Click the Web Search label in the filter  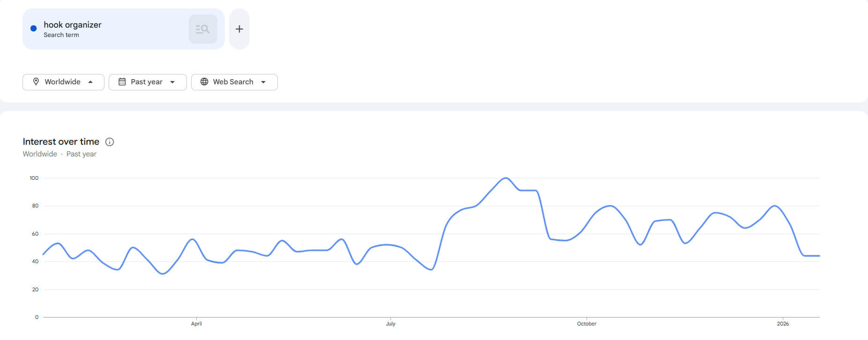(x=233, y=81)
